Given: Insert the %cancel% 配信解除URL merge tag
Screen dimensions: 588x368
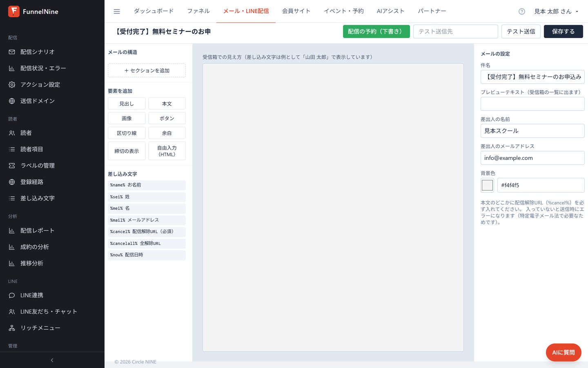Looking at the screenshot, I should pyautogui.click(x=147, y=232).
